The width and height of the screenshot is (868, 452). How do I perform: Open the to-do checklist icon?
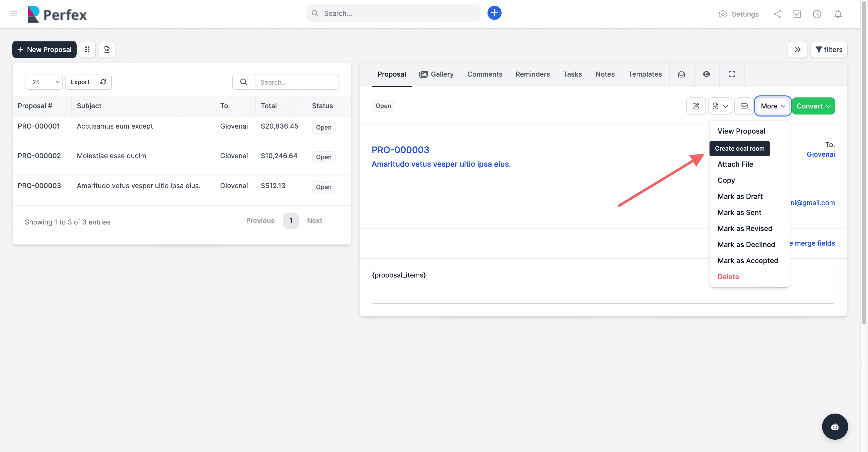tap(797, 14)
